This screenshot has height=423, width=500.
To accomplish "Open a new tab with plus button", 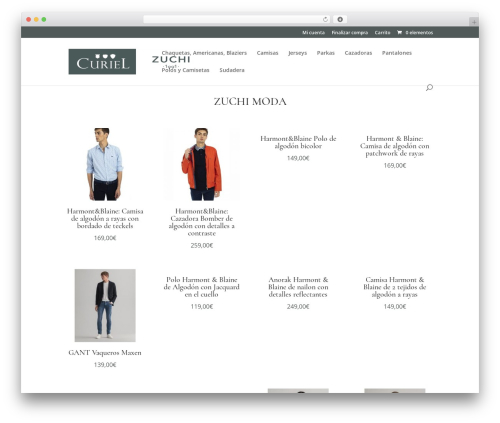I will [x=474, y=22].
